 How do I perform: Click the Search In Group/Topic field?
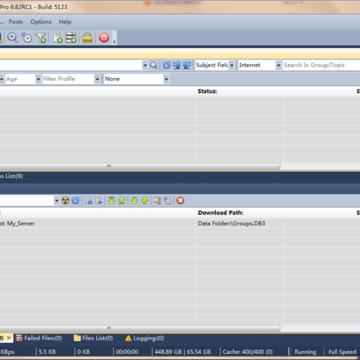click(x=321, y=65)
